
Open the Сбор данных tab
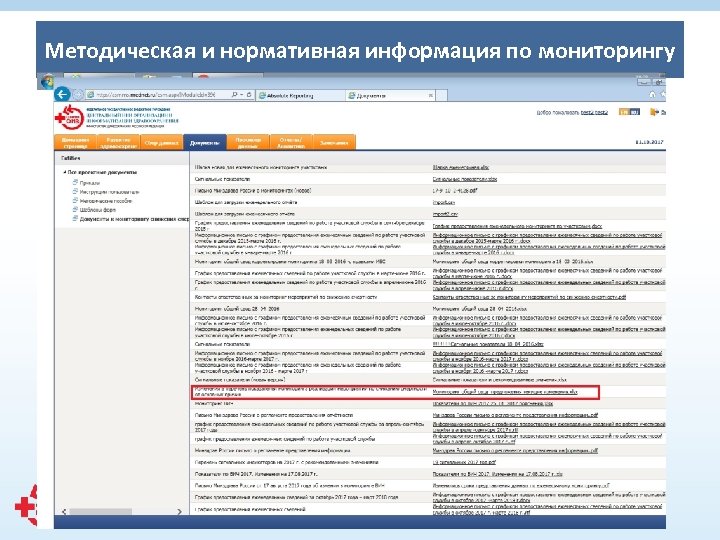162,142
